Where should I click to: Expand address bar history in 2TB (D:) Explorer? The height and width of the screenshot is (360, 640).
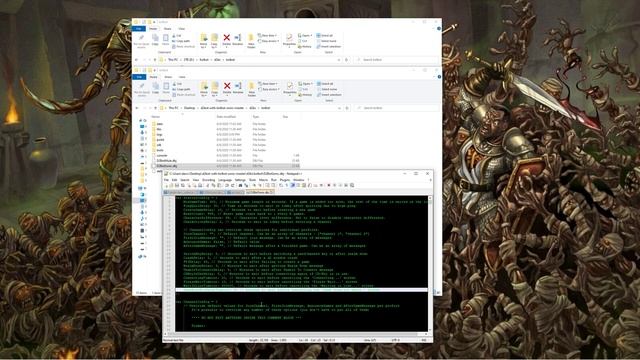(339, 60)
